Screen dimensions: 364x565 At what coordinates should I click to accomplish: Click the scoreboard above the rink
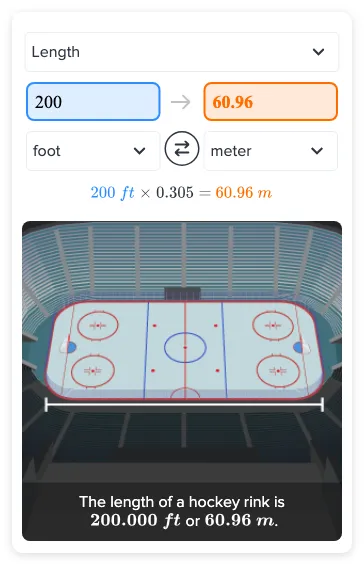(x=182, y=293)
